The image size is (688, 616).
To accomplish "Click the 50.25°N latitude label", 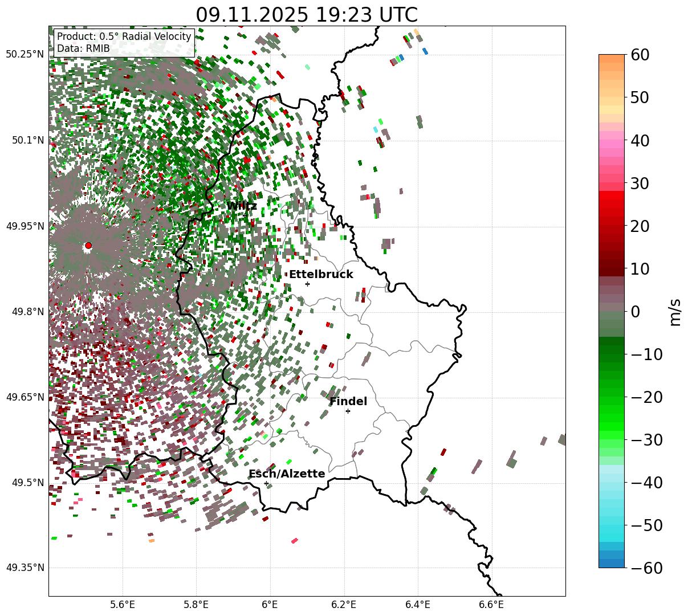I will click(x=25, y=55).
